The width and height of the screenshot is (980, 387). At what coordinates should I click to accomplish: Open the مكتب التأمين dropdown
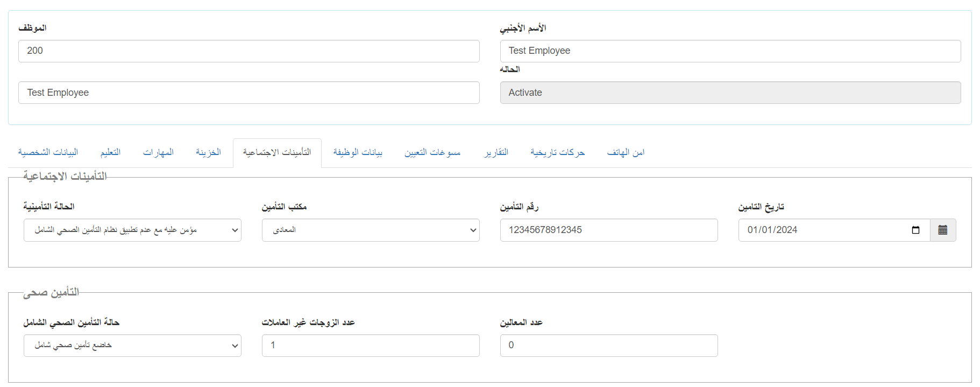[370, 230]
